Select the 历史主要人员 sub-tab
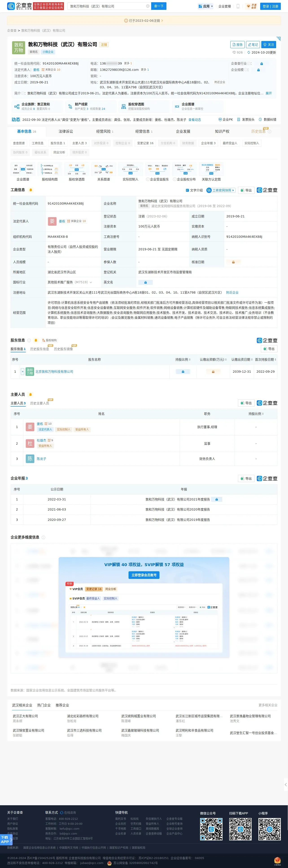288x868 pixels. coord(39,403)
